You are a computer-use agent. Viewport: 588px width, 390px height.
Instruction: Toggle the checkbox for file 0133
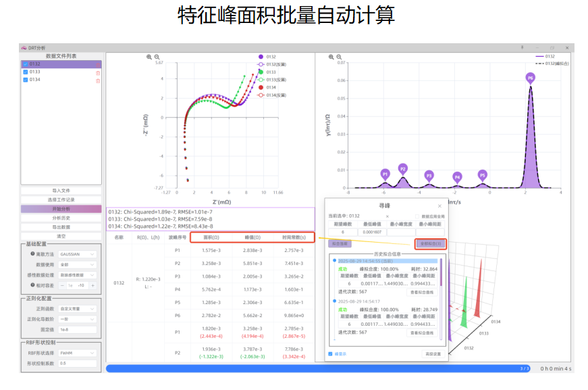[26, 72]
